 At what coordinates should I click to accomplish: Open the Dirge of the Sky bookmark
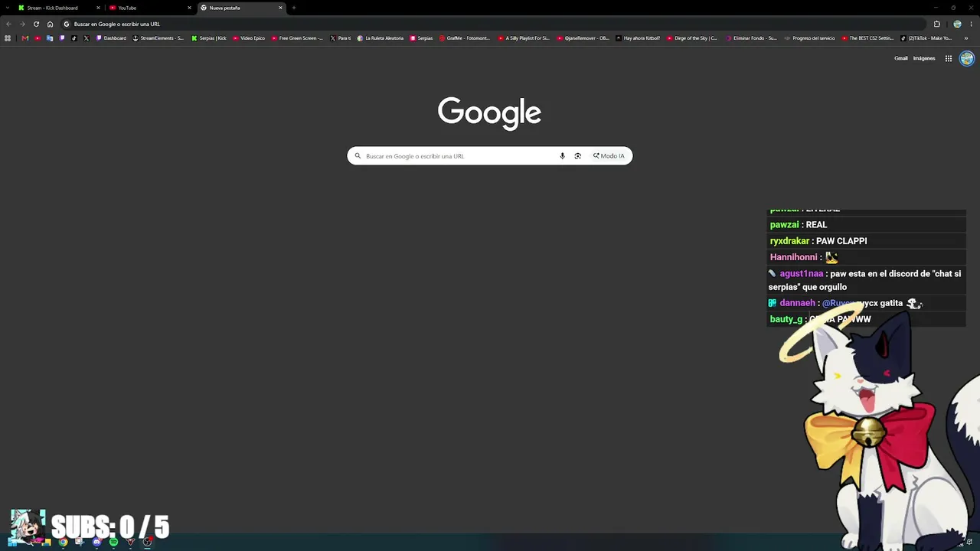pos(692,38)
